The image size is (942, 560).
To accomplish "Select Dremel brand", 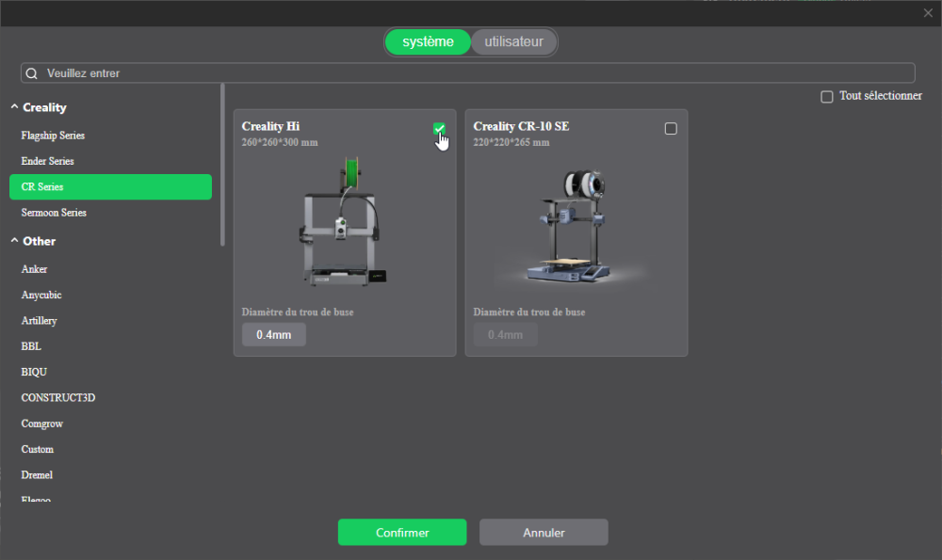I will 110,475.
